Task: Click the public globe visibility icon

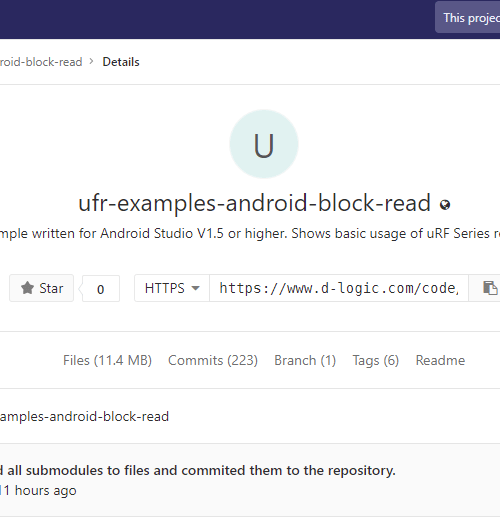Action: 445,205
